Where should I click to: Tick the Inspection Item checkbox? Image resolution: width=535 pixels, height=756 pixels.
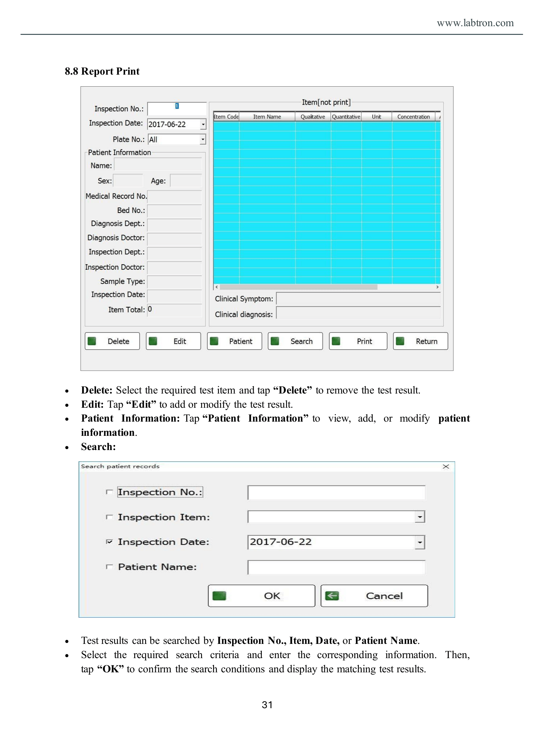[x=109, y=517]
